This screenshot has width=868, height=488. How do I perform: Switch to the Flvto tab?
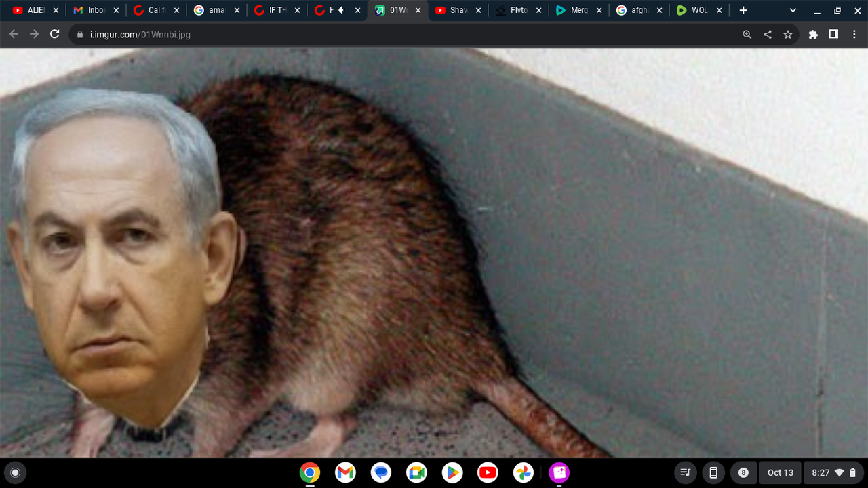click(519, 10)
